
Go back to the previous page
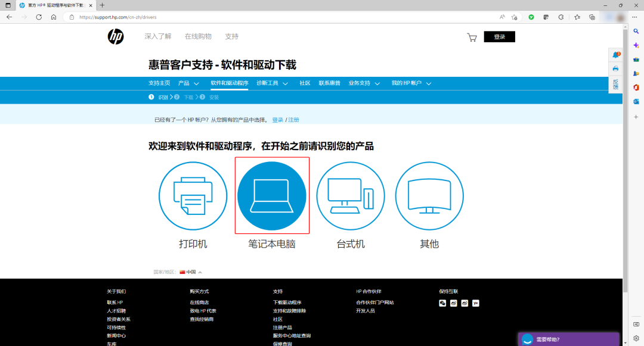[x=10, y=17]
